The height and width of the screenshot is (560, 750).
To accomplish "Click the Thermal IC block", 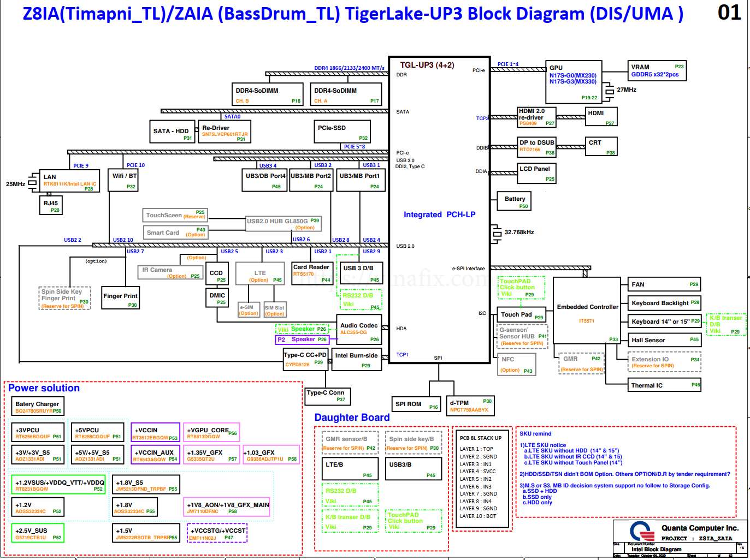I will click(665, 385).
